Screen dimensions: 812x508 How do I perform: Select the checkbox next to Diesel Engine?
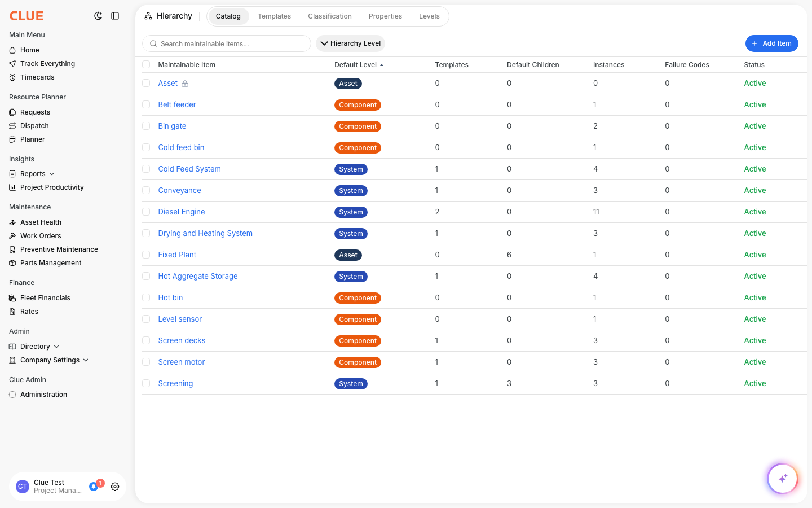tap(146, 212)
